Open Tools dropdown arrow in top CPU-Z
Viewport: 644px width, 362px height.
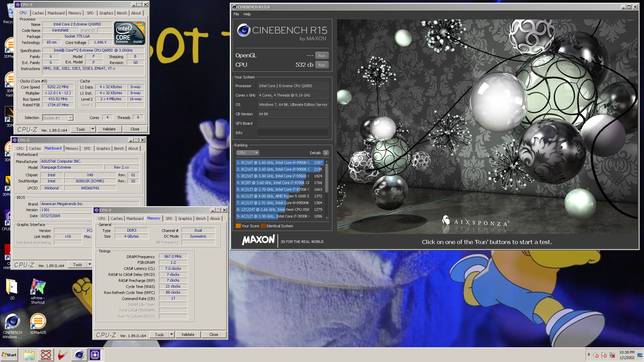pos(93,129)
